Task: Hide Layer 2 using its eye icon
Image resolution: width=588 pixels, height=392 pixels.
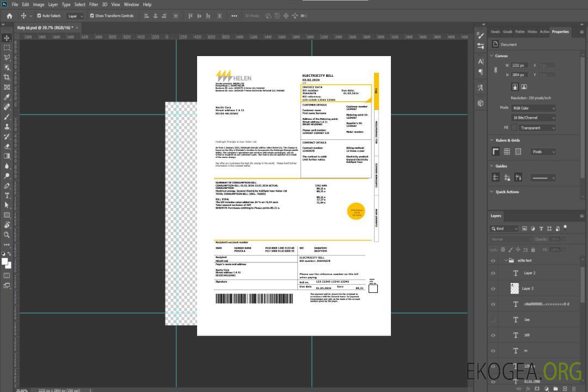Action: click(493, 273)
